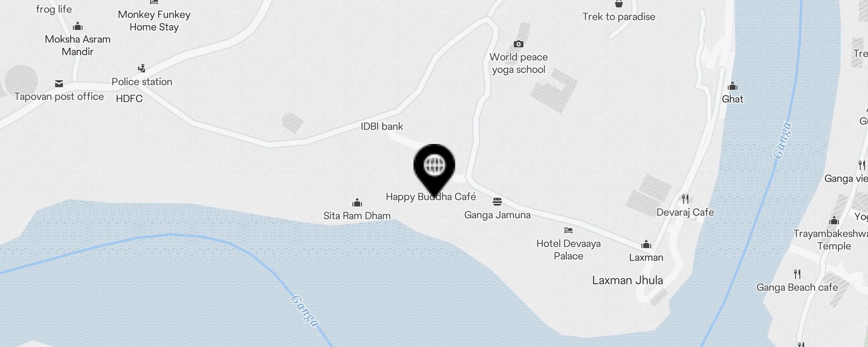The height and width of the screenshot is (347, 868).
Task: Select the Laxman temple icon
Action: click(x=646, y=244)
